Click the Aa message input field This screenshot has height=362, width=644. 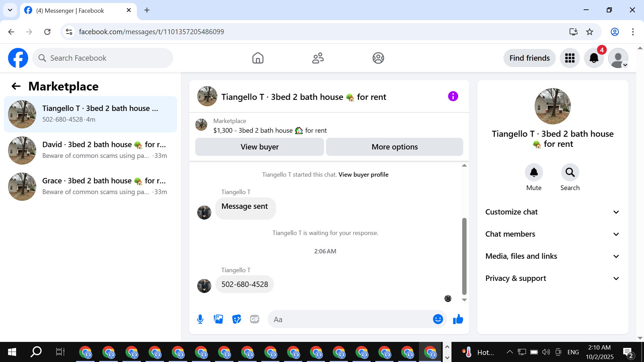pyautogui.click(x=349, y=319)
